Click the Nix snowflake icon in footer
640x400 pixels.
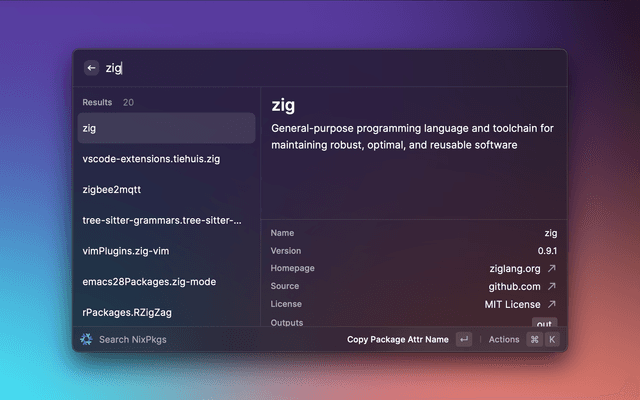coord(87,339)
